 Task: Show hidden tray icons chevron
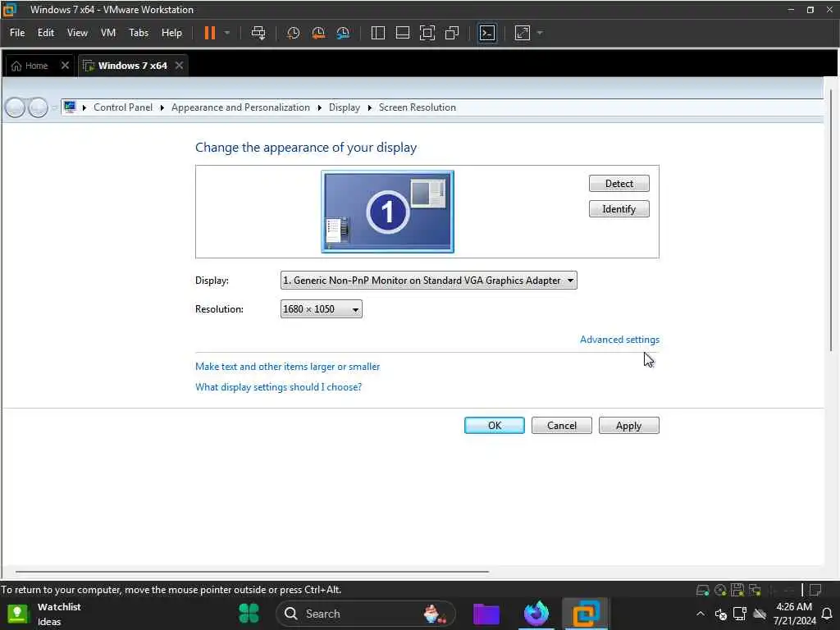tap(701, 614)
